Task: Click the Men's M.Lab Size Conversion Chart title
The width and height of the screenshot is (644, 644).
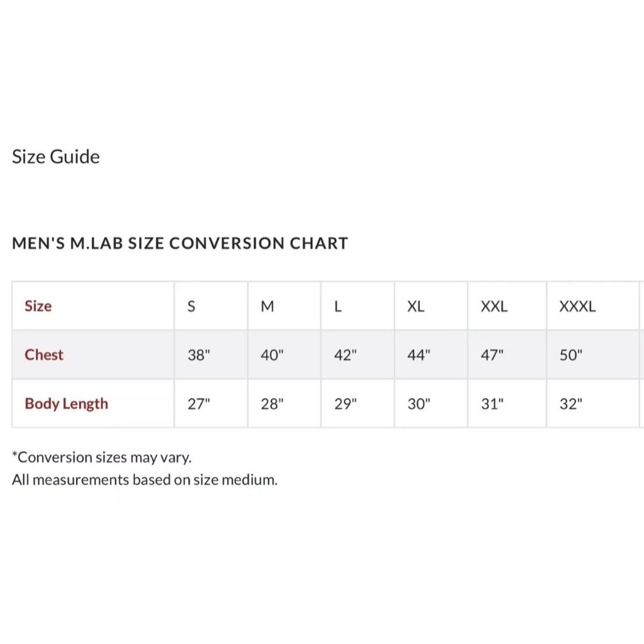Action: pos(180,243)
